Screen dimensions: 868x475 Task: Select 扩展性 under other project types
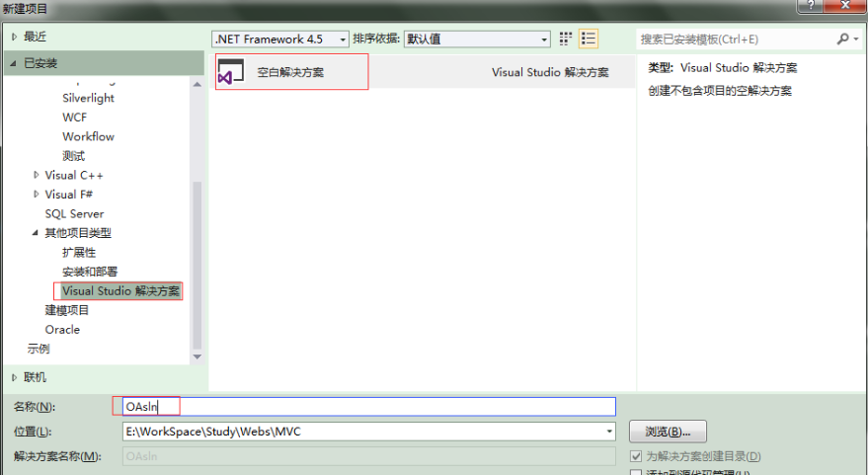79,253
